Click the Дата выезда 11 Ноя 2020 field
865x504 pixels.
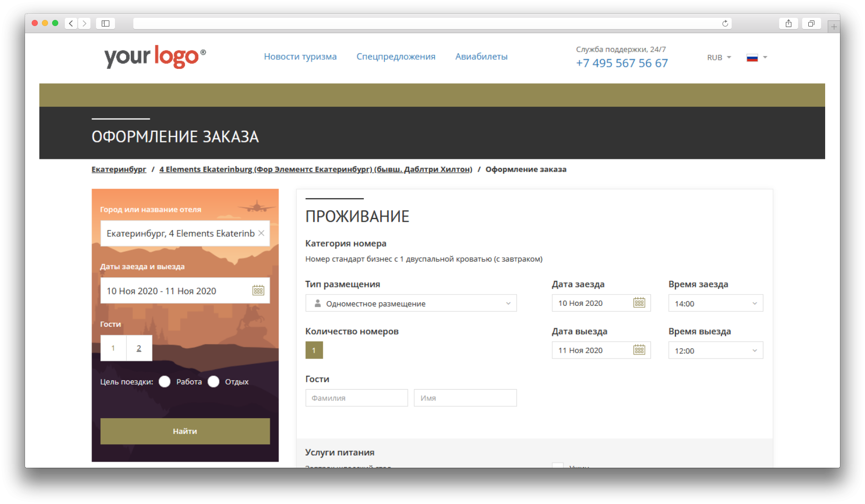pos(601,350)
